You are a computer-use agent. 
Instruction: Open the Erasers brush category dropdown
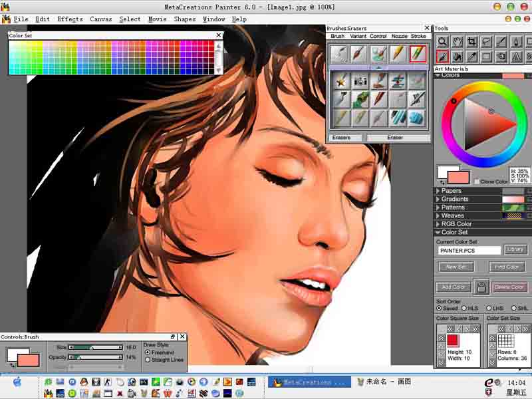click(x=345, y=138)
